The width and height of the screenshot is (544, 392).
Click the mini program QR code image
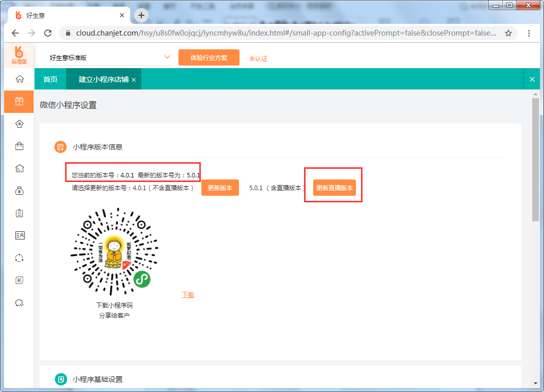pyautogui.click(x=114, y=252)
